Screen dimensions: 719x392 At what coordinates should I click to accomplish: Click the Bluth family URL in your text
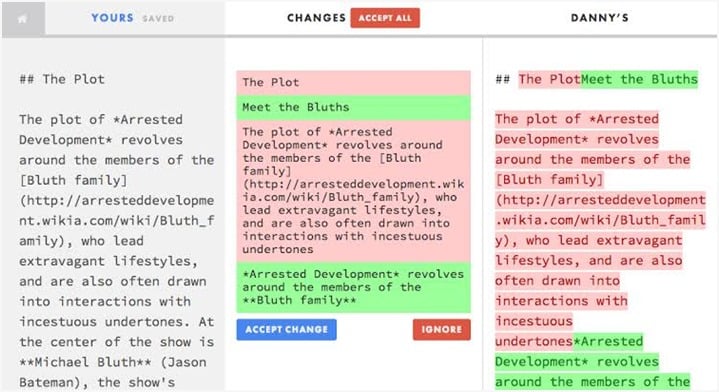(116, 221)
